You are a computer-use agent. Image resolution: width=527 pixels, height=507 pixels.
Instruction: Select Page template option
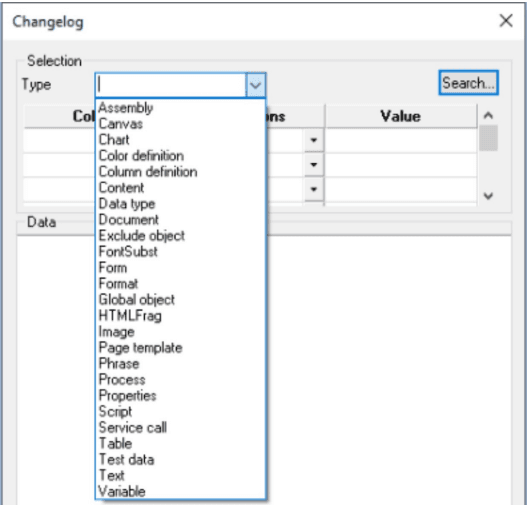[181, 348]
